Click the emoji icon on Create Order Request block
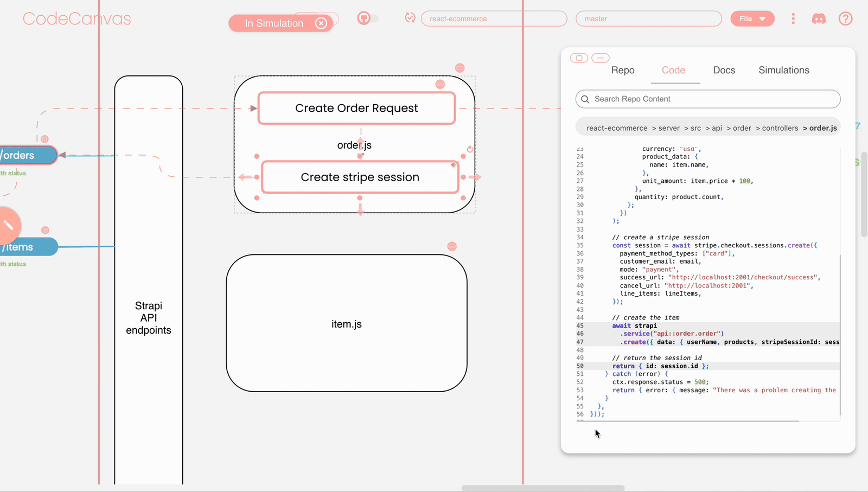Screen dimensions: 868x492 point(440,84)
